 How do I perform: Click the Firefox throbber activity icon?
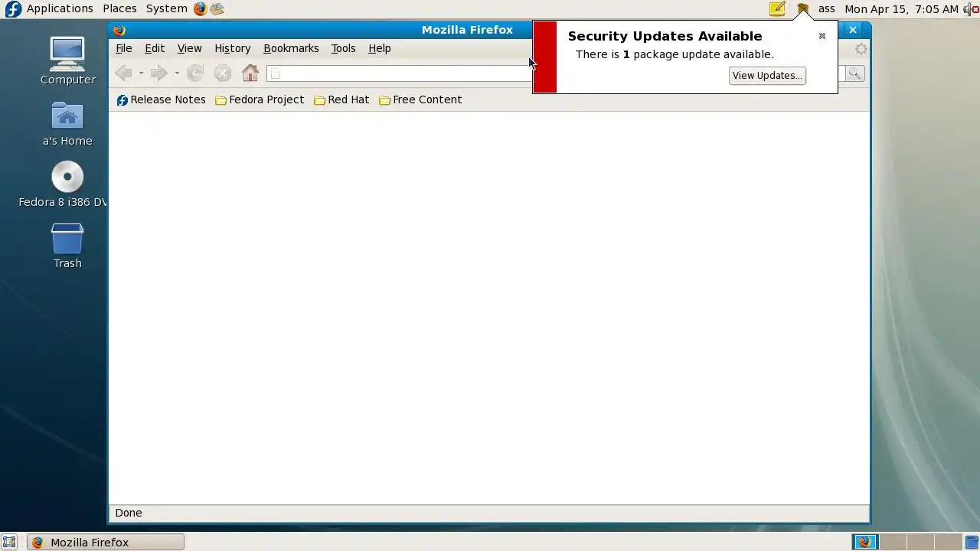pos(861,49)
